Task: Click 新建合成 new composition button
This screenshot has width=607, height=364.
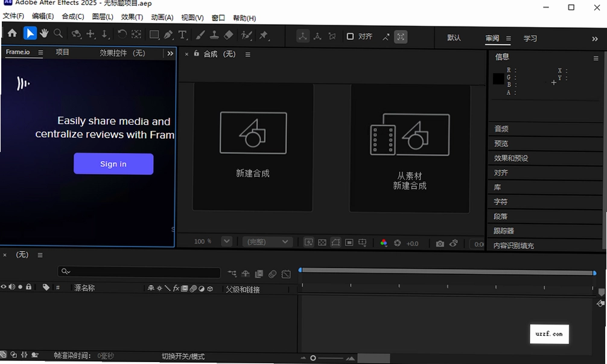Action: (253, 148)
